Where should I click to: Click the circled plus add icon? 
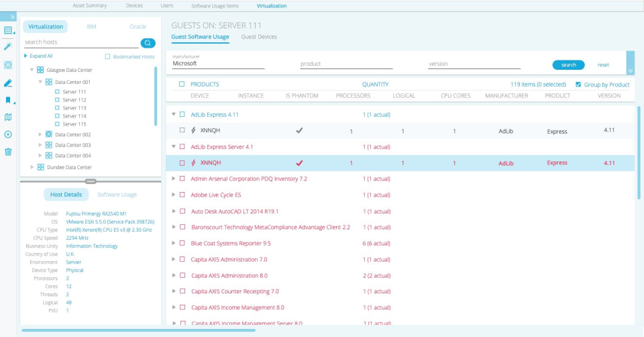[8, 134]
